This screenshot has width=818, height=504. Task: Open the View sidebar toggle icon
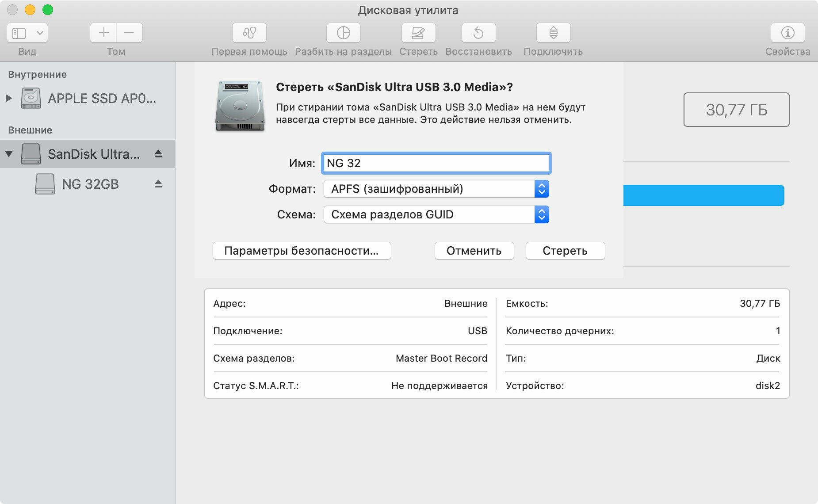tap(19, 33)
